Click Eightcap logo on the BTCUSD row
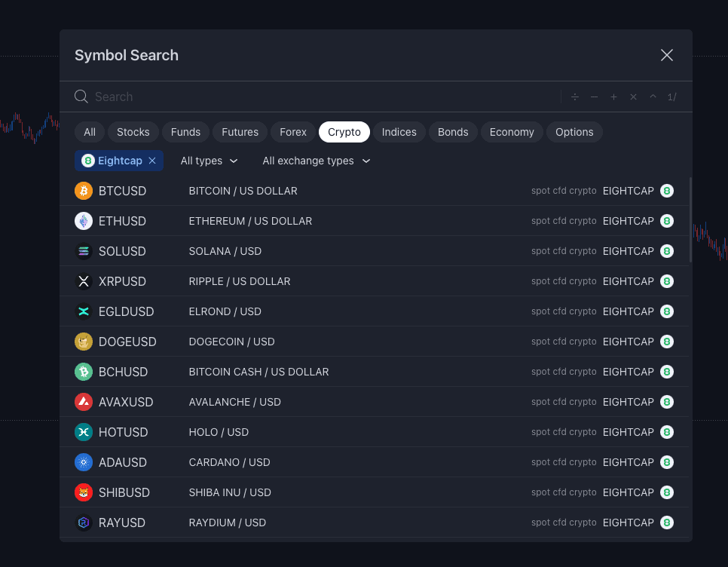Image resolution: width=728 pixels, height=567 pixels. point(667,191)
